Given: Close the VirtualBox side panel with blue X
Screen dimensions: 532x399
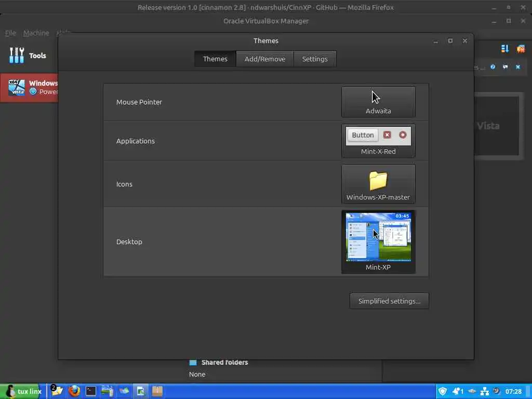Looking at the screenshot, I should pos(518,67).
